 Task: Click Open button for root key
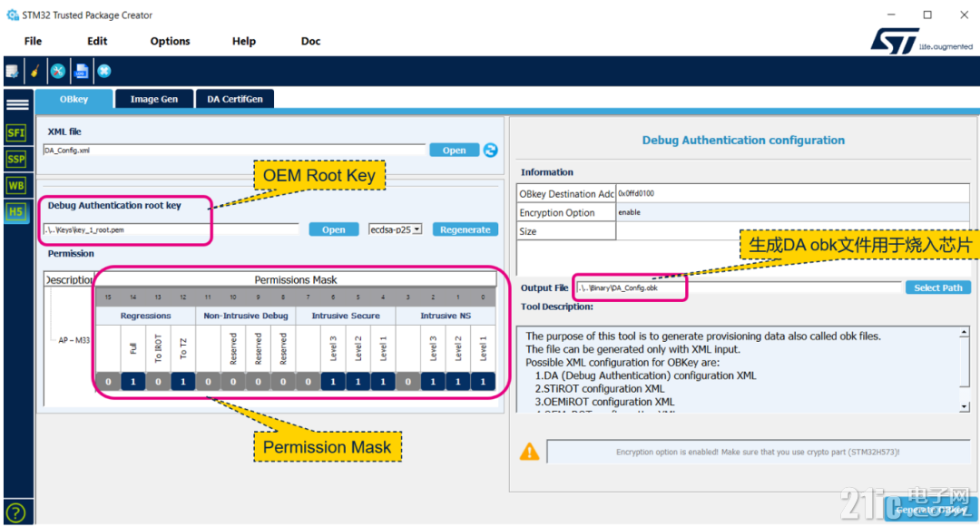pyautogui.click(x=334, y=229)
